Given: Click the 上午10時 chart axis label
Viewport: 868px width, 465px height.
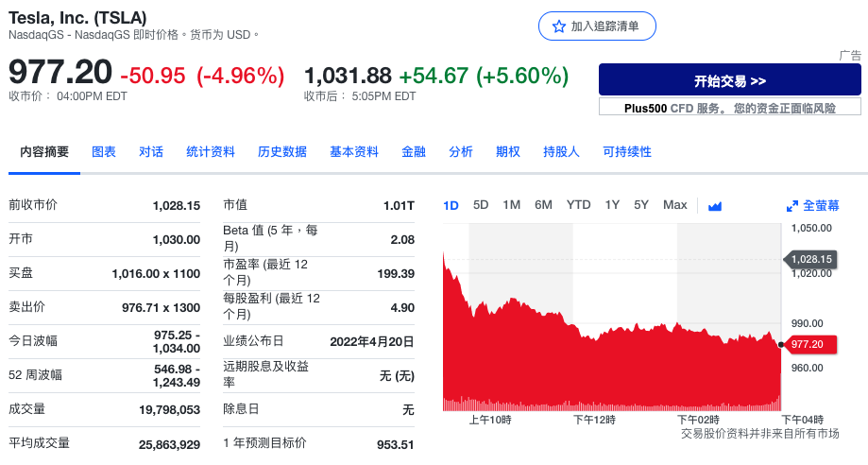Looking at the screenshot, I should pos(490,420).
